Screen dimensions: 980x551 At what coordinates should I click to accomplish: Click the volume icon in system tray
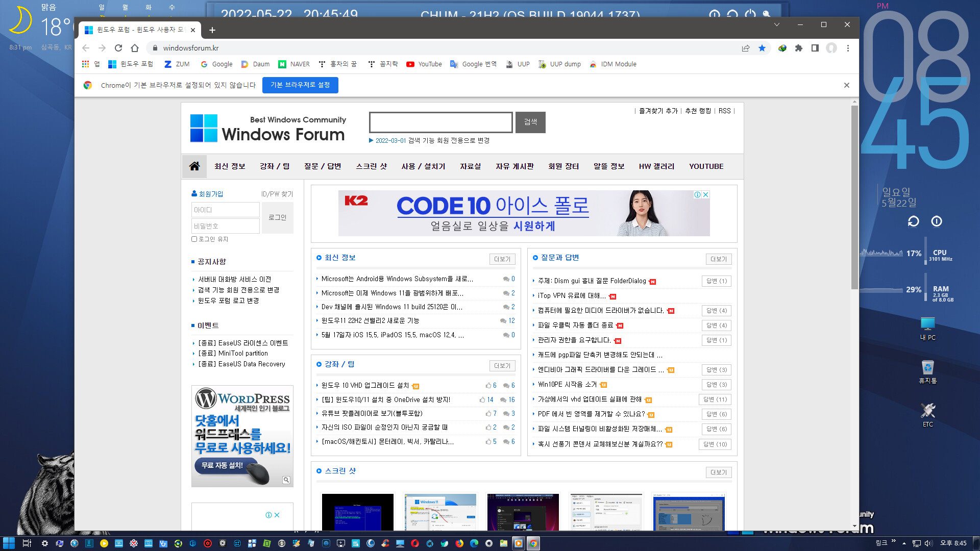click(928, 543)
